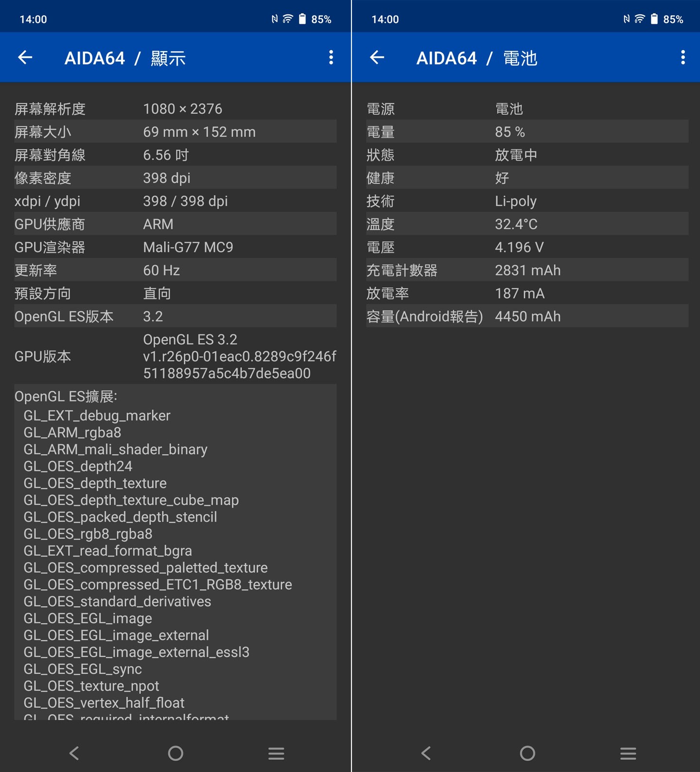
Task: Select extension GL_EXT_debug_marker
Action: coord(97,416)
